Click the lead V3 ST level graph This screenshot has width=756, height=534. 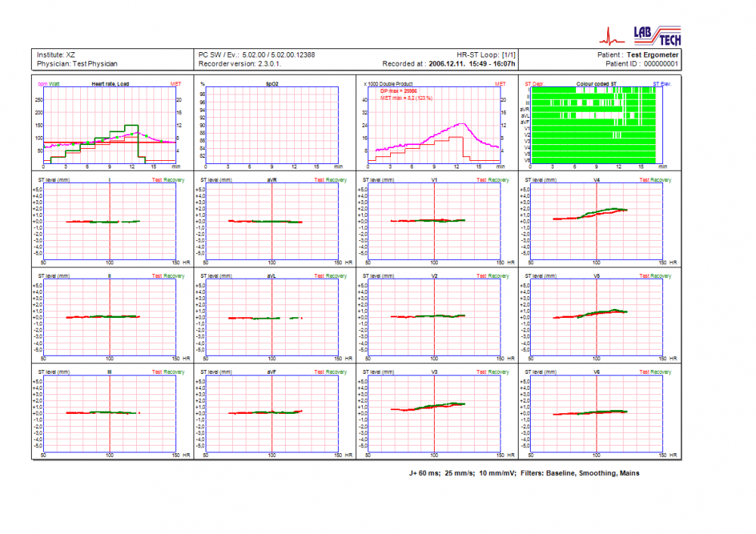click(434, 412)
